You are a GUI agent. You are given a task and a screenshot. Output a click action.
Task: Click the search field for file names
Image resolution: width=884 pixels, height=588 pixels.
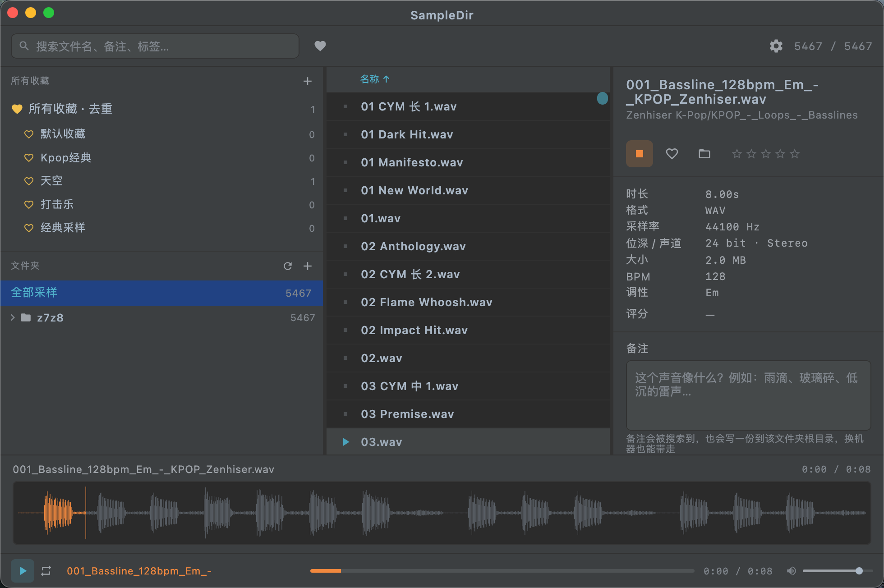(155, 46)
